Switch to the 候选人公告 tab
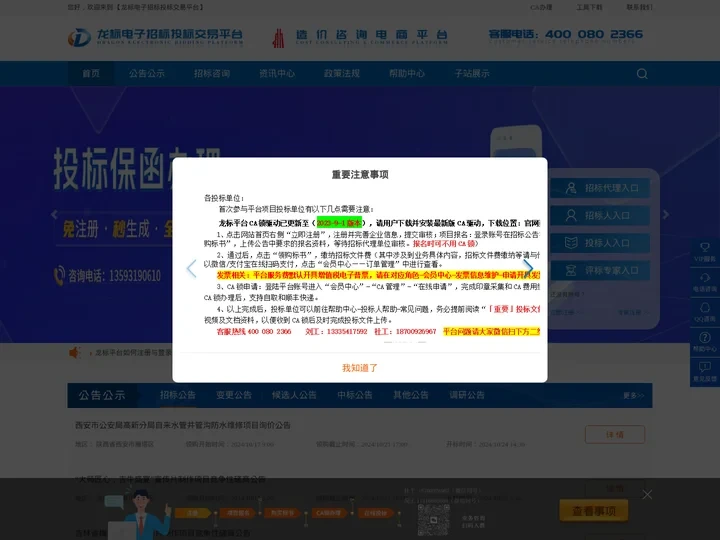This screenshot has height=540, width=720. coord(294,395)
